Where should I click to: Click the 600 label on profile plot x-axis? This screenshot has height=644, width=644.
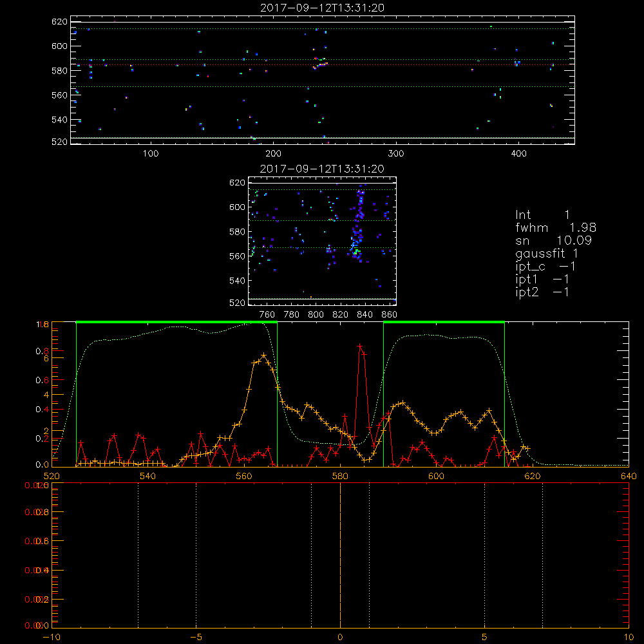pyautogui.click(x=436, y=476)
